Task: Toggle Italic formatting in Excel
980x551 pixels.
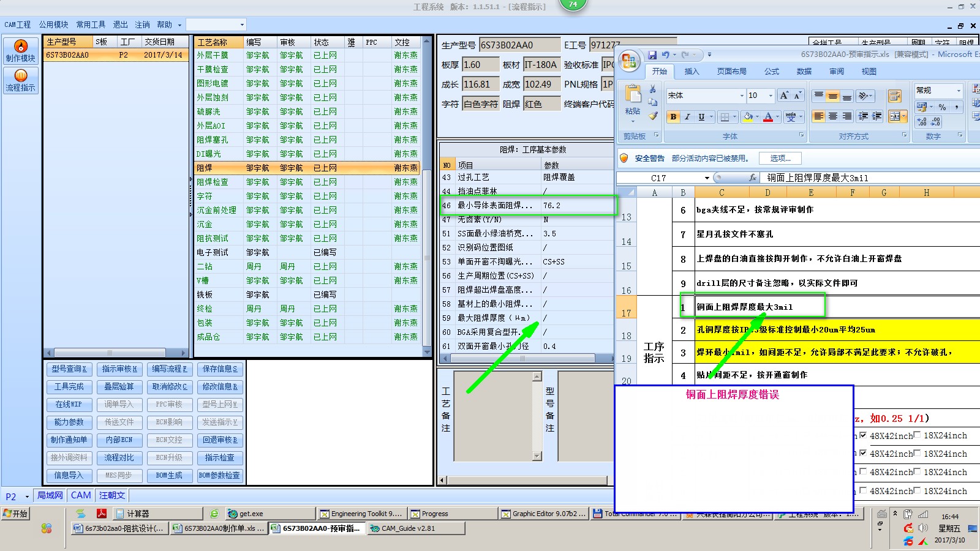Action: [x=687, y=117]
